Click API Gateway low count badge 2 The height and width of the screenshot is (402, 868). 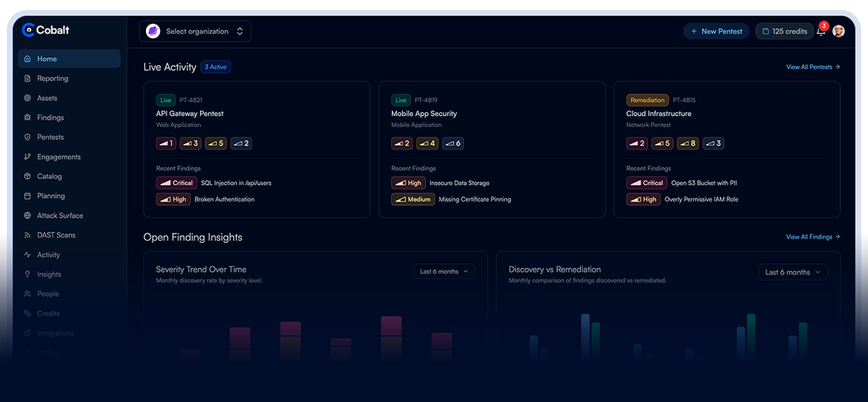[241, 144]
